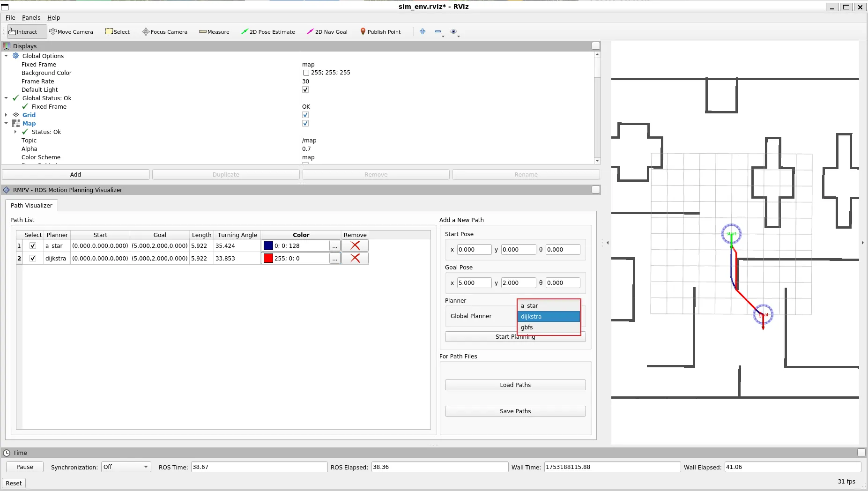Toggle the Grid display checkbox
The width and height of the screenshot is (868, 491).
tap(305, 115)
